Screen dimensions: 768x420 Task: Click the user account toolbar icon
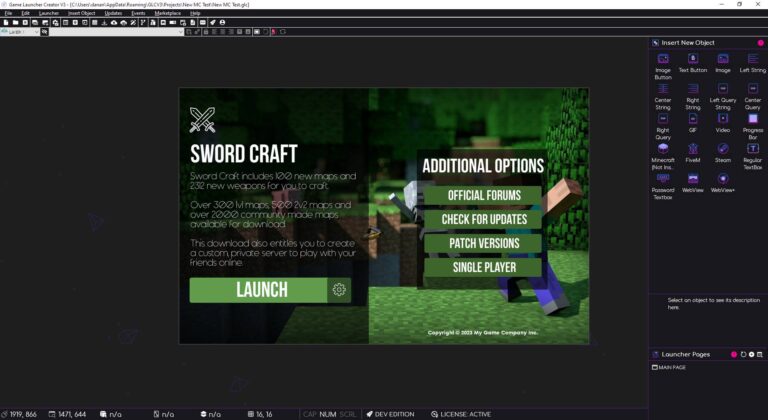click(x=222, y=23)
